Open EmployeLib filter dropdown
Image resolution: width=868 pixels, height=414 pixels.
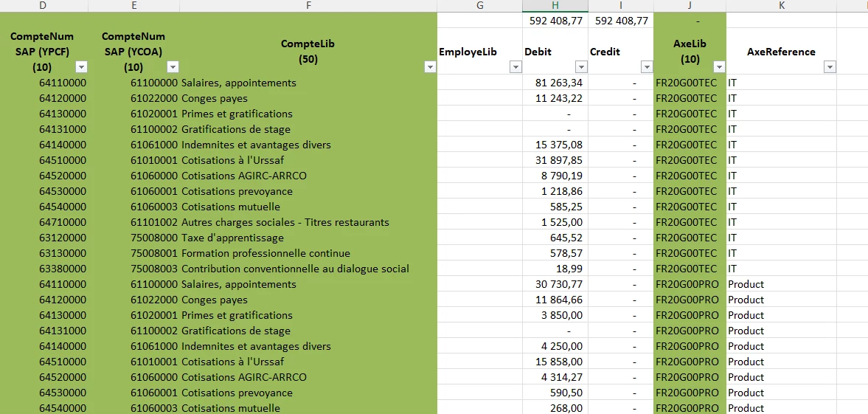coord(515,67)
